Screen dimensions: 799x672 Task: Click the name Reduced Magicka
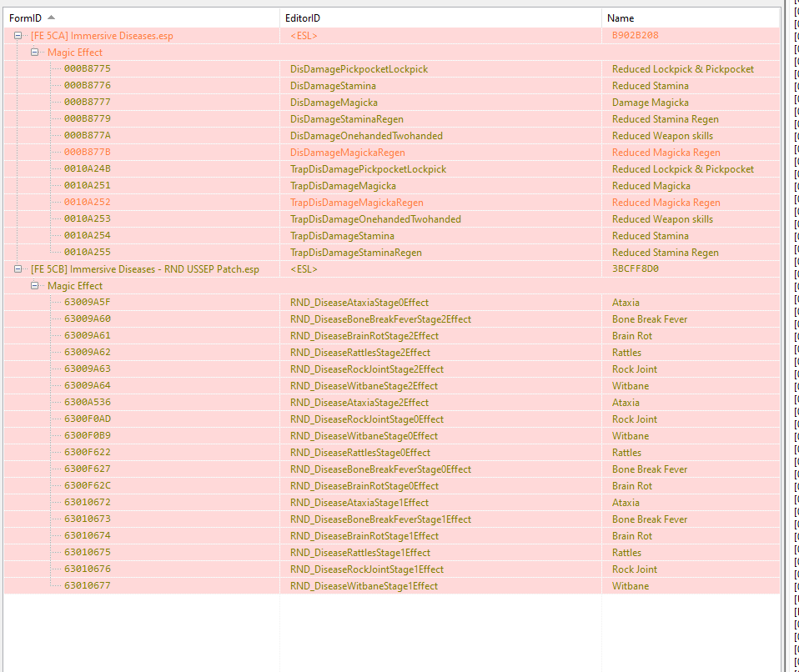pos(651,186)
